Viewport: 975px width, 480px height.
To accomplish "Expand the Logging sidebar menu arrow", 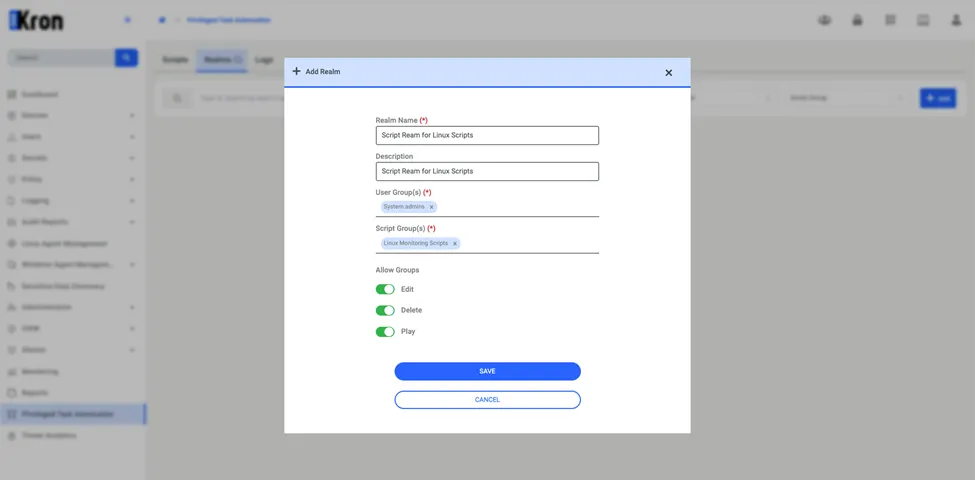I will pyautogui.click(x=132, y=201).
